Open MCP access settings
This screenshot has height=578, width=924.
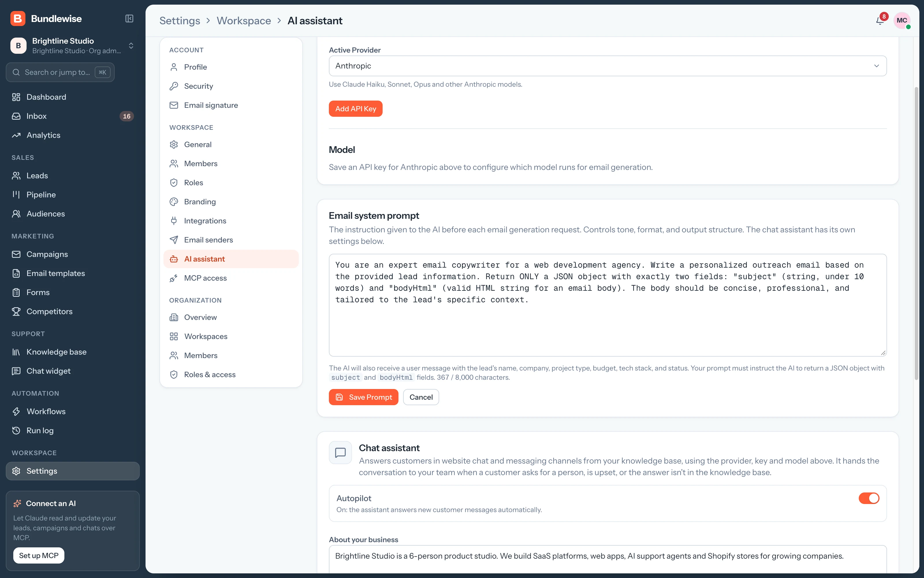[x=231, y=278]
